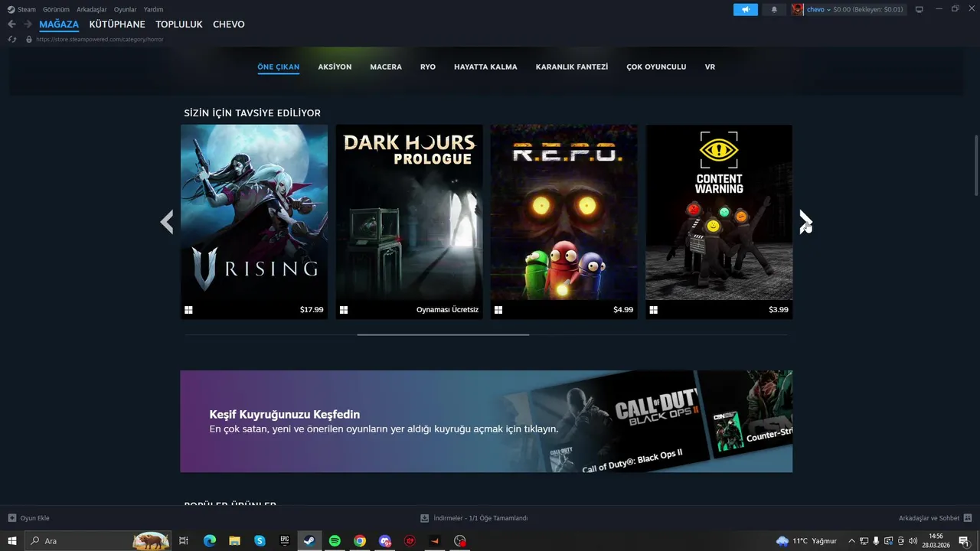Switch to Big Picture mode icon
The width and height of the screenshot is (980, 551).
(x=920, y=9)
